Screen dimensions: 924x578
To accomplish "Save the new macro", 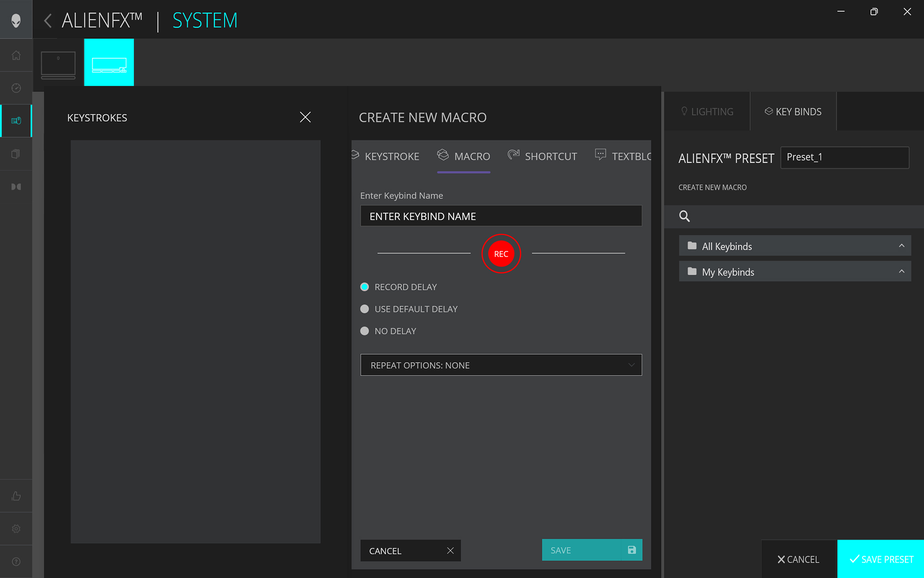I will (x=592, y=550).
